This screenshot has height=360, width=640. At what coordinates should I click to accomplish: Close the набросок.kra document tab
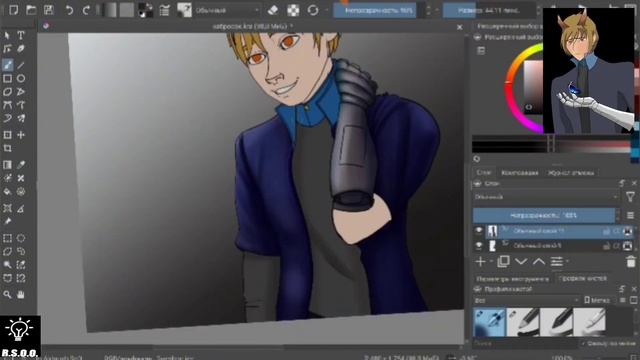point(460,27)
